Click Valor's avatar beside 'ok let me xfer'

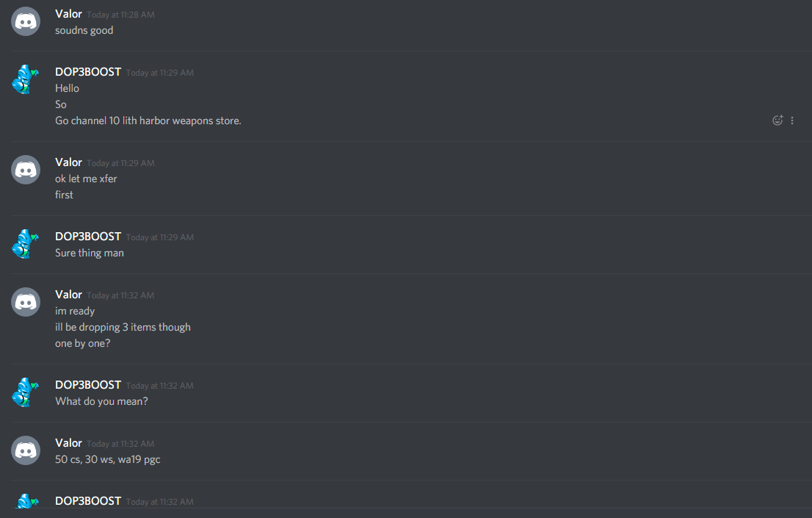(26, 170)
